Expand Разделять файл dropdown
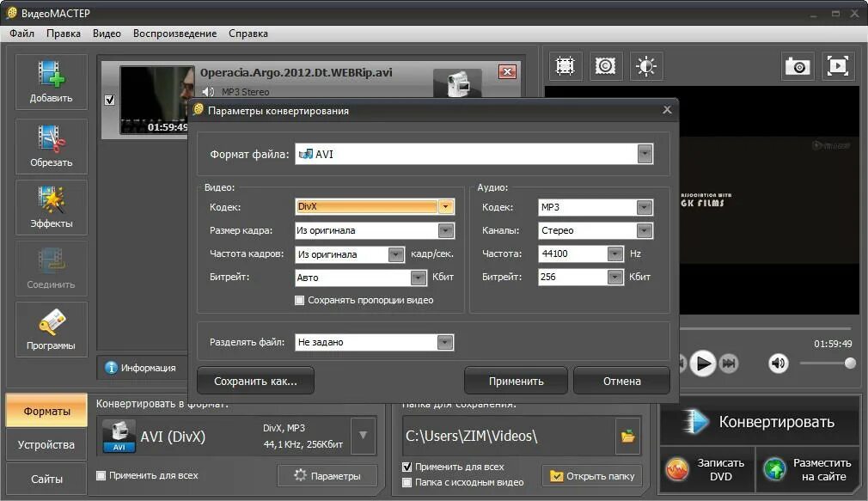868x501 pixels. [x=445, y=342]
